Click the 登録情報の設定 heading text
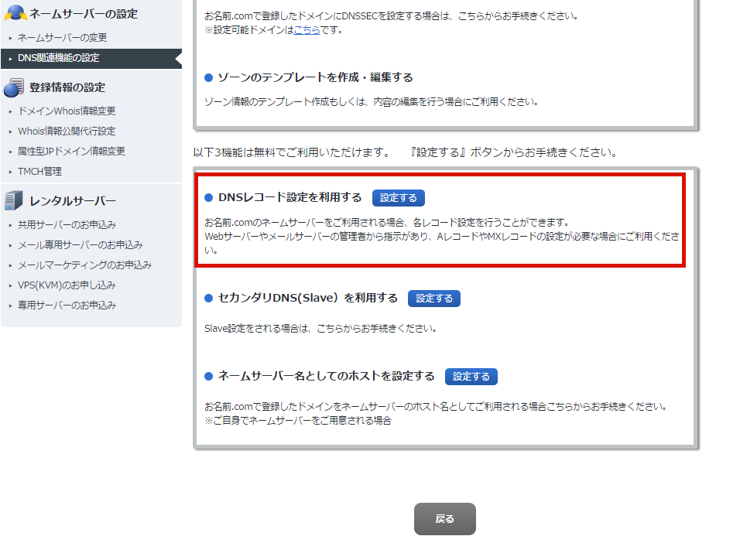740x560 pixels. click(x=67, y=87)
